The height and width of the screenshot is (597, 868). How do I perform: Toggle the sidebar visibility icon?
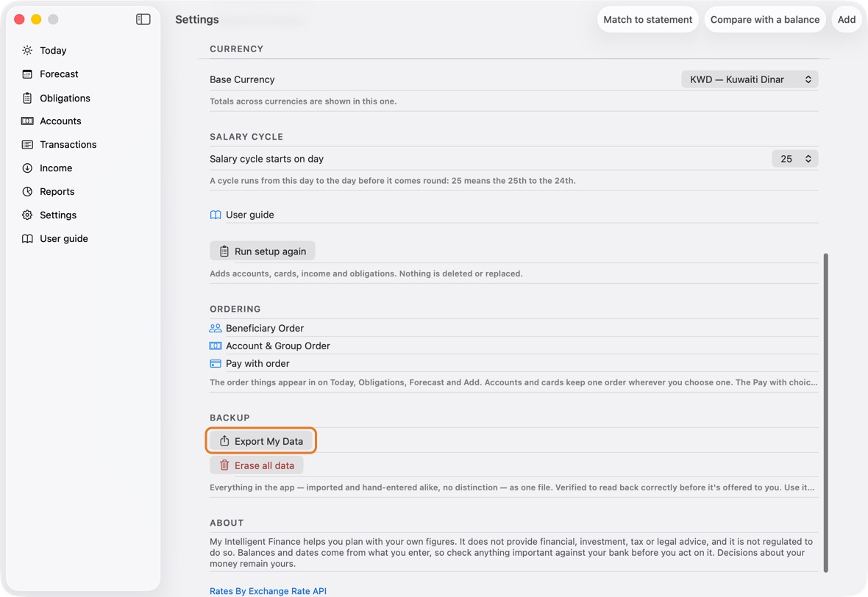143,19
